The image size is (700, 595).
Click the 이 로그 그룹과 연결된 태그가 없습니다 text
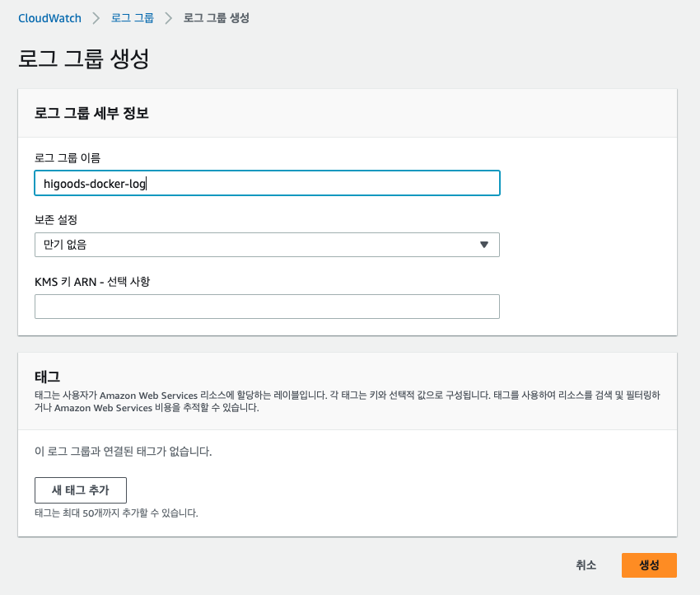[124, 451]
